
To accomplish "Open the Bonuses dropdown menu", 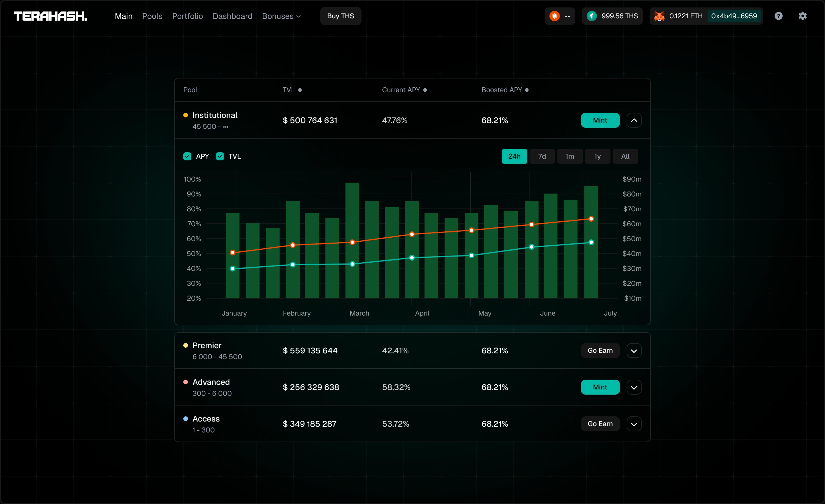I will (281, 16).
